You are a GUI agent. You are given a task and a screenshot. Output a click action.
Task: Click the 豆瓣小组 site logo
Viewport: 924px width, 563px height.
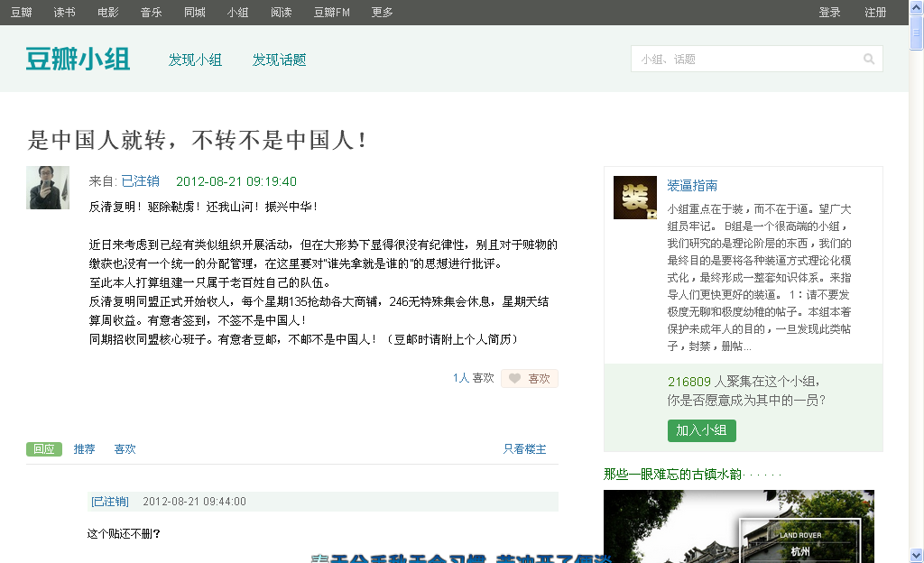pos(77,58)
